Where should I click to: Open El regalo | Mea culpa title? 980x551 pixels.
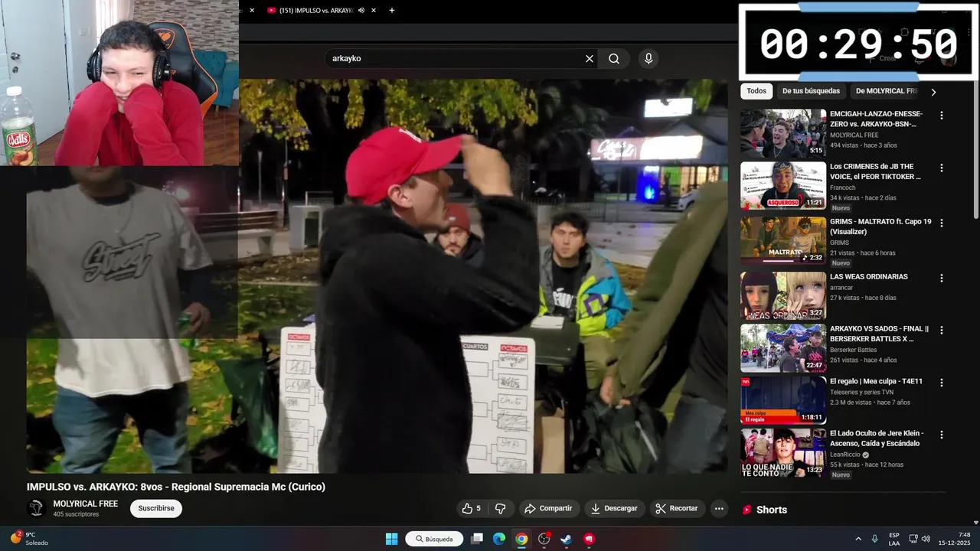(x=876, y=381)
